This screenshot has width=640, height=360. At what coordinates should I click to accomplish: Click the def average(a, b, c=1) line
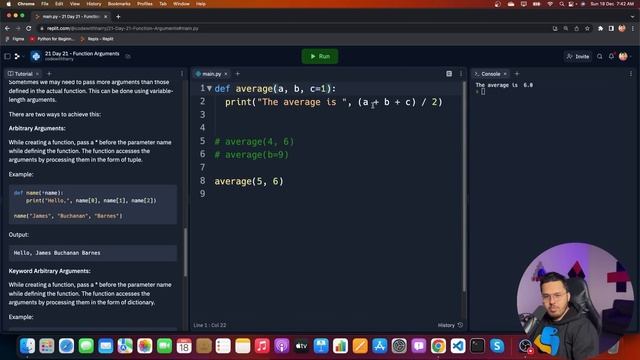click(275, 89)
